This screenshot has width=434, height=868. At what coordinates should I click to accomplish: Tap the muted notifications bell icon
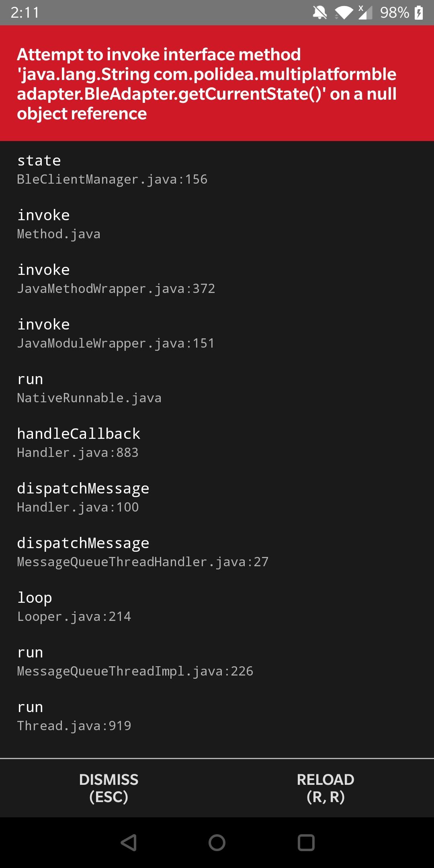tap(319, 13)
